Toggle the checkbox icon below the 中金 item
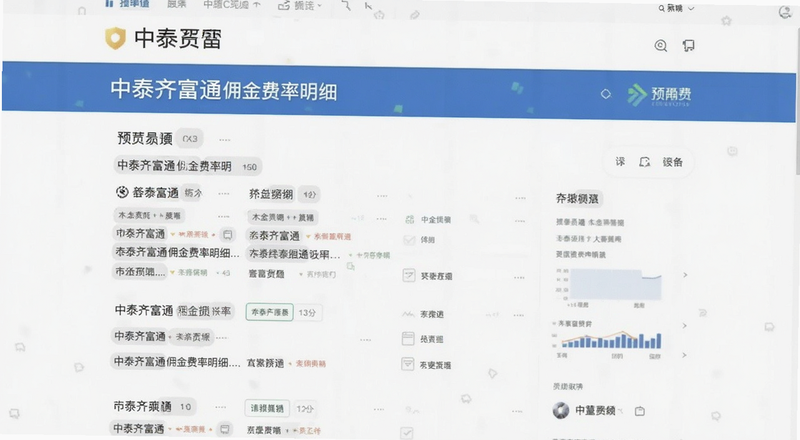 point(409,239)
